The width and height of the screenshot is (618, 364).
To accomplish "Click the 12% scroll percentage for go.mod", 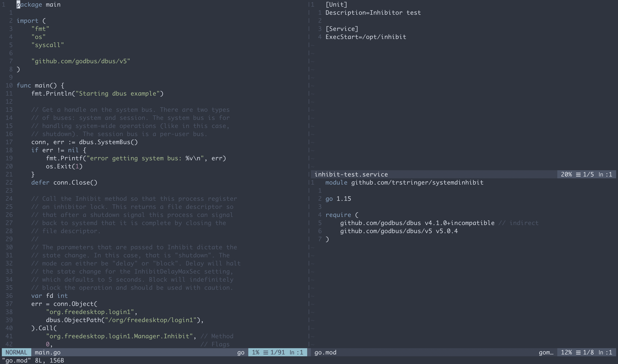I will (x=567, y=352).
